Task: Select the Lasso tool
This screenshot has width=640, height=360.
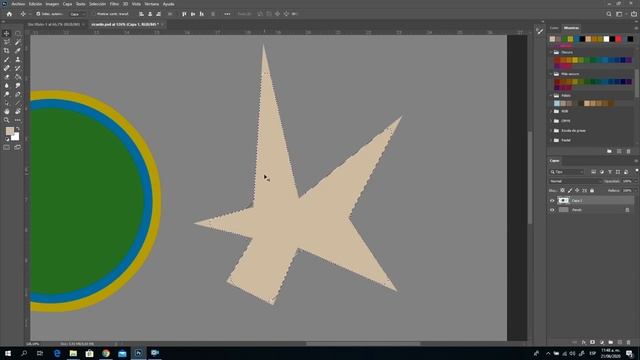Action: pyautogui.click(x=7, y=42)
